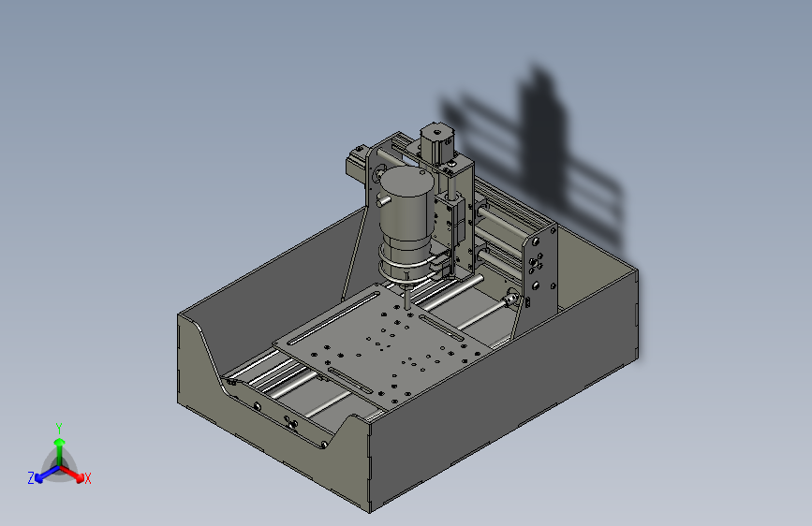
Task: Select the shaft coupling on the leadscrew
Action: click(x=511, y=300)
